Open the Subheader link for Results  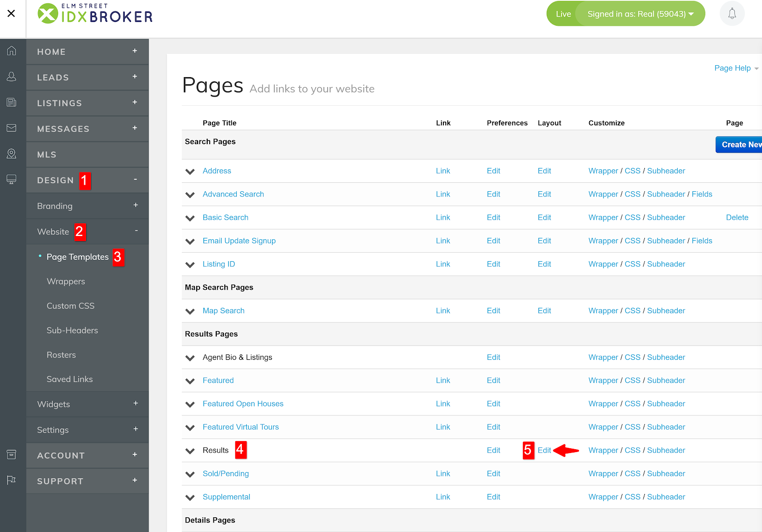(666, 450)
